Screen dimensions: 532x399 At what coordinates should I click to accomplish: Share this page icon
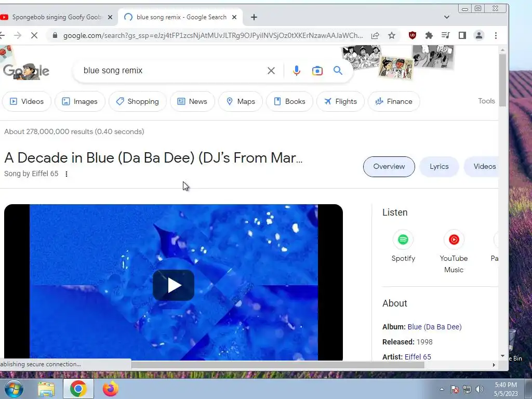point(375,35)
